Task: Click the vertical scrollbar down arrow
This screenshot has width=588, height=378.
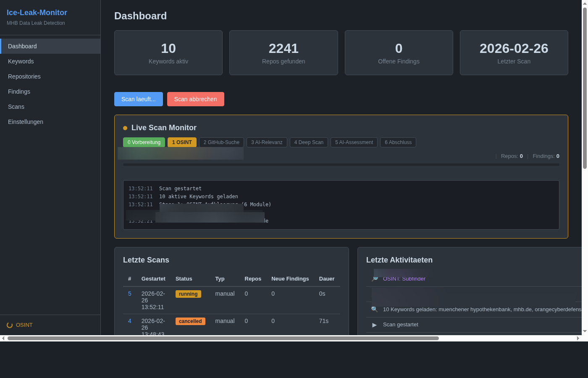Action: click(x=585, y=331)
